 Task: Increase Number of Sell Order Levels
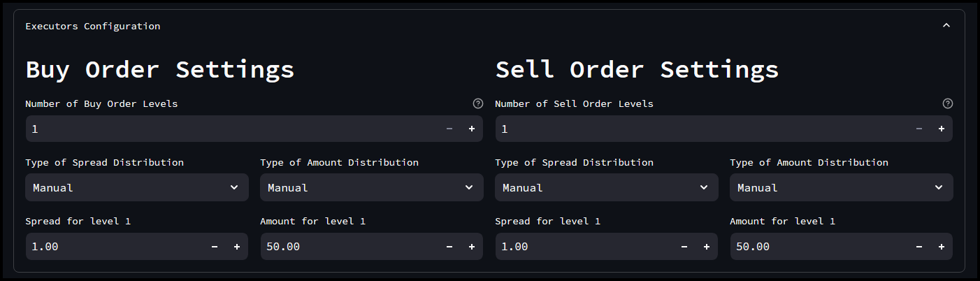point(941,129)
